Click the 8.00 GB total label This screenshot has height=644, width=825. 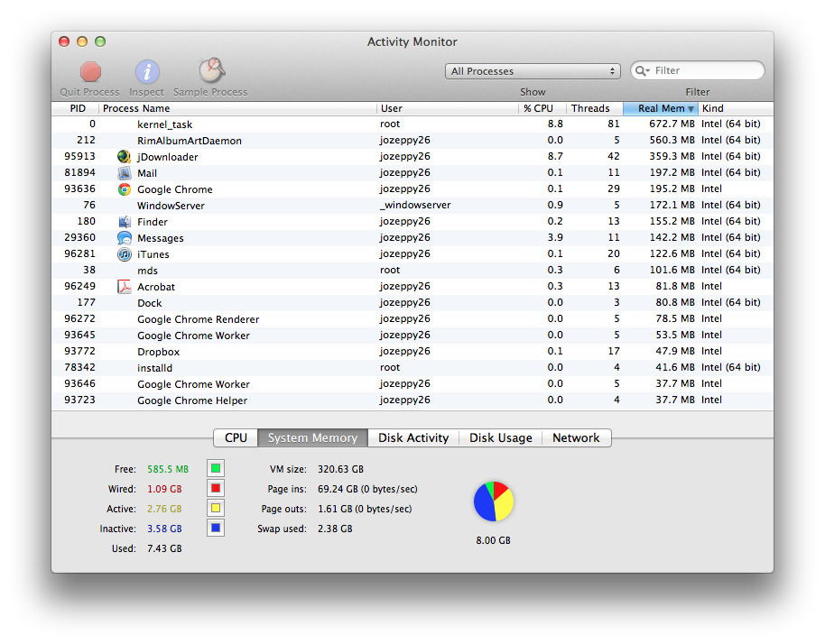tap(494, 540)
